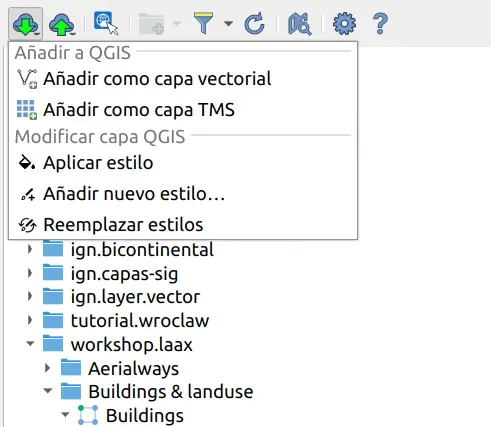Click folder icon of ign.bicontinental
Image resolution: width=491 pixels, height=427 pixels.
[53, 248]
